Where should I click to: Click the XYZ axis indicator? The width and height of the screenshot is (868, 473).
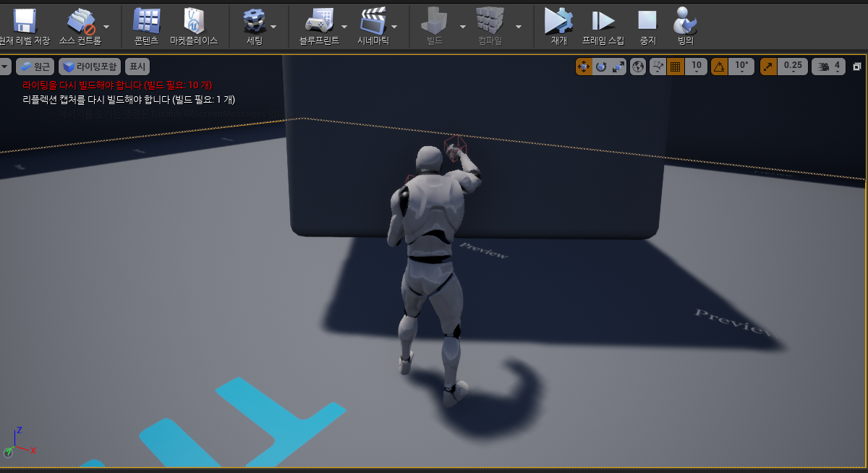point(19,442)
